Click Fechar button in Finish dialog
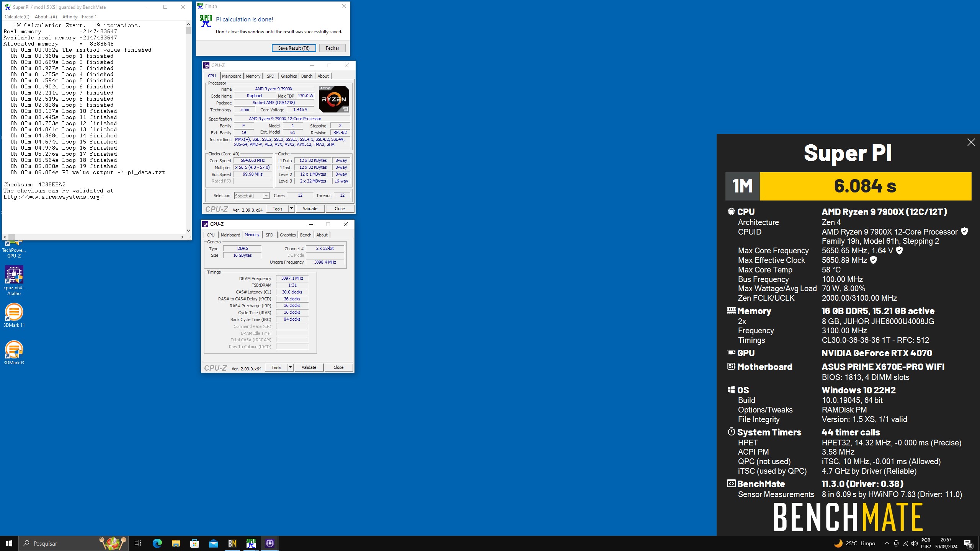 [x=332, y=48]
